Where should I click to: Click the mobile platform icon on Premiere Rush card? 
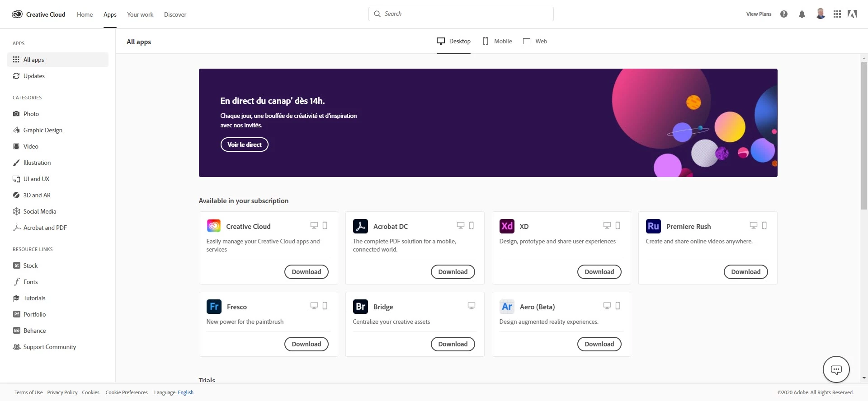point(764,225)
